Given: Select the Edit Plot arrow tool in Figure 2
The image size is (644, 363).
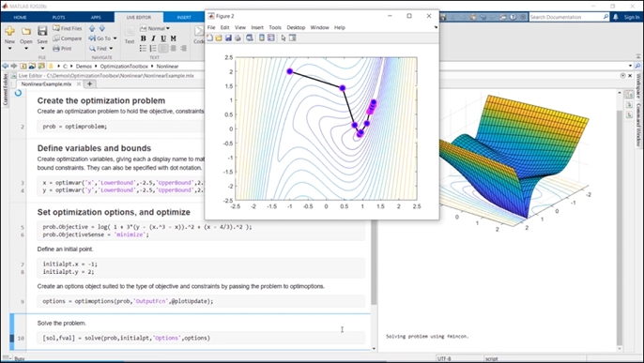Looking at the screenshot, I should tap(283, 38).
